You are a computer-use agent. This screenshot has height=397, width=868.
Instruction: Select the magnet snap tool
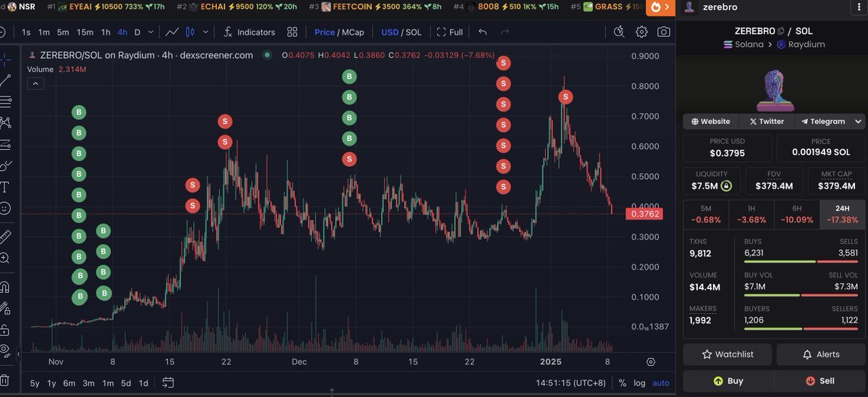click(x=5, y=287)
